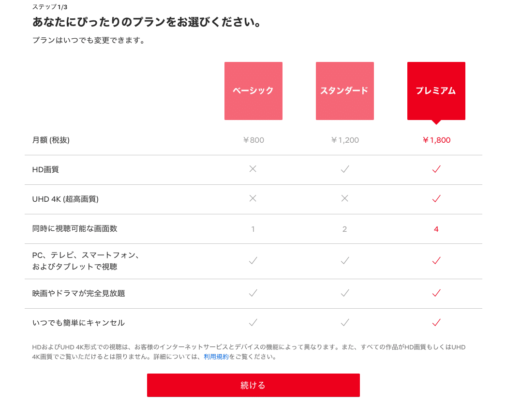Click the ステップ 1/3 step indicator

[x=50, y=7]
